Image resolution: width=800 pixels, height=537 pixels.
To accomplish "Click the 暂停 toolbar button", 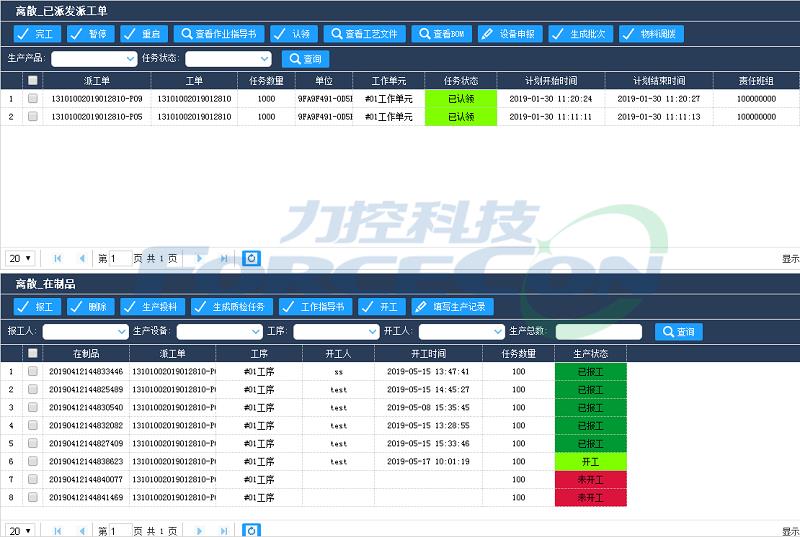I will [x=90, y=34].
